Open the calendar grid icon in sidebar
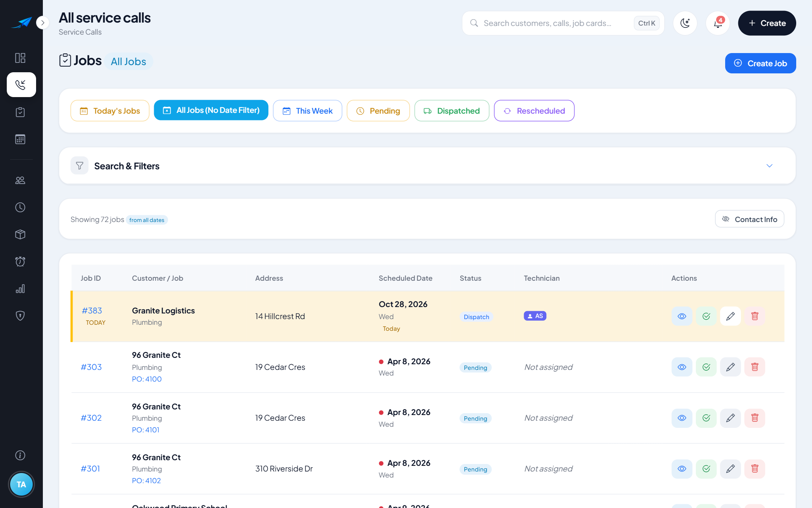 tap(20, 139)
